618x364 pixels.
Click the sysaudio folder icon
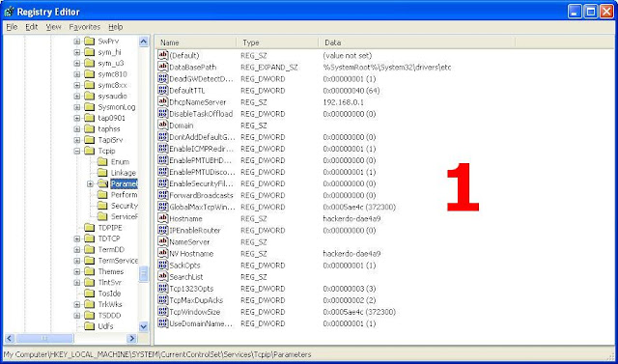click(90, 96)
